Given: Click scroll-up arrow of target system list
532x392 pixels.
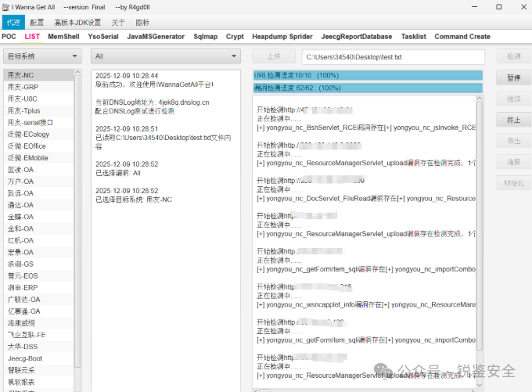Looking at the screenshot, I should point(77,74).
